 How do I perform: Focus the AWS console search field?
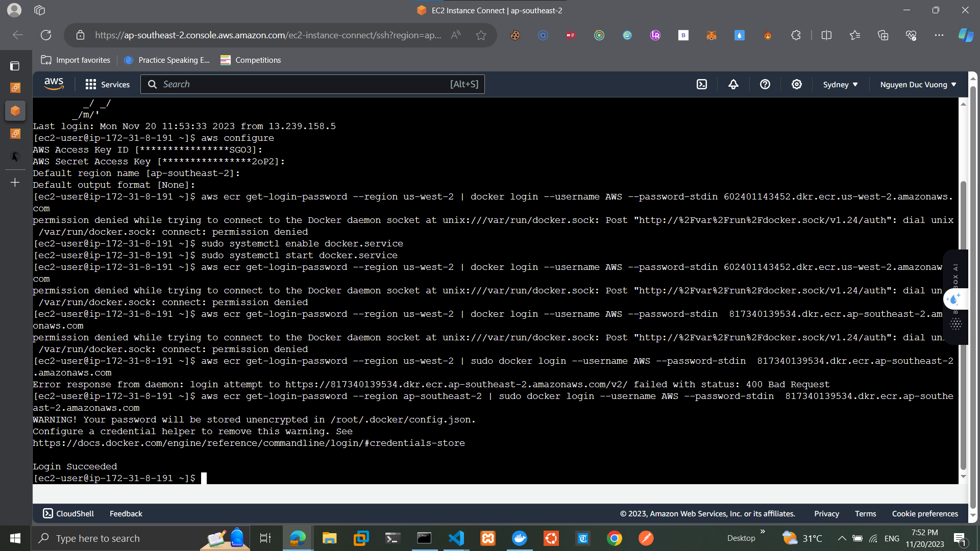click(x=312, y=84)
